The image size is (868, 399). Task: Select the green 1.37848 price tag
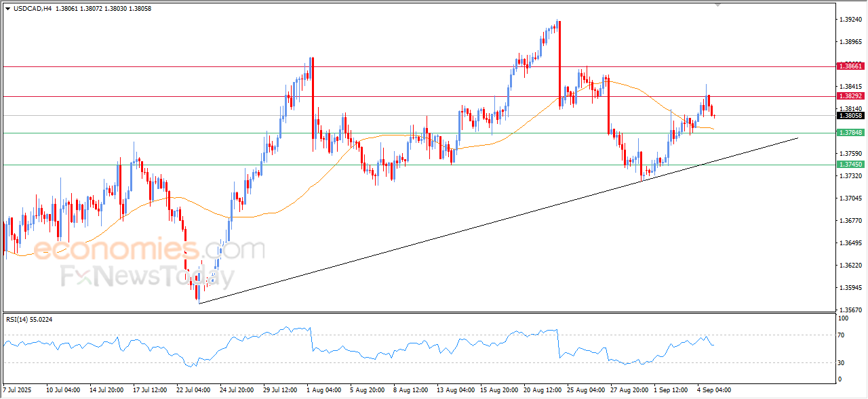850,133
